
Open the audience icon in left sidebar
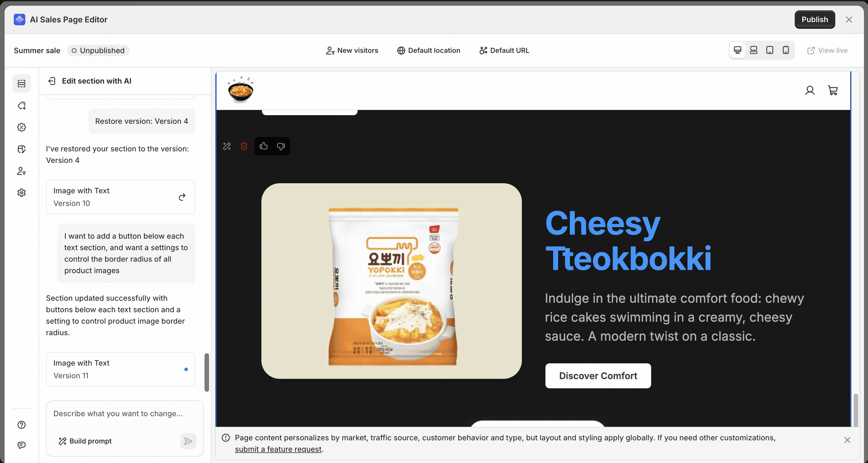tap(22, 171)
